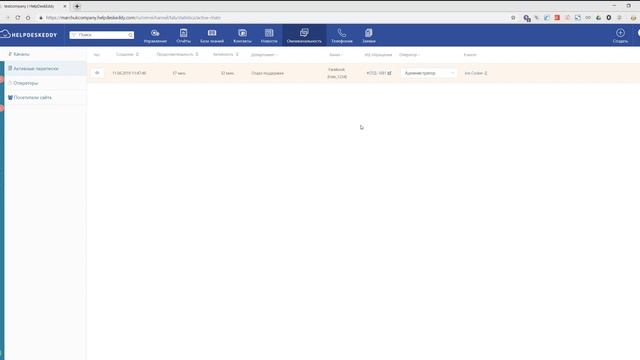Viewport: 640px width, 360px height.
Task: Open the Новости news section
Action: [269, 36]
